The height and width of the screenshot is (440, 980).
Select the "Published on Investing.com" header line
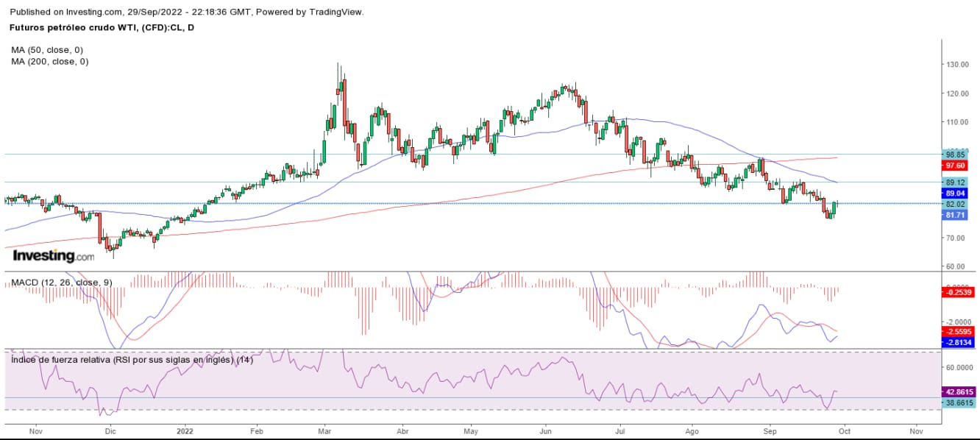click(x=187, y=12)
